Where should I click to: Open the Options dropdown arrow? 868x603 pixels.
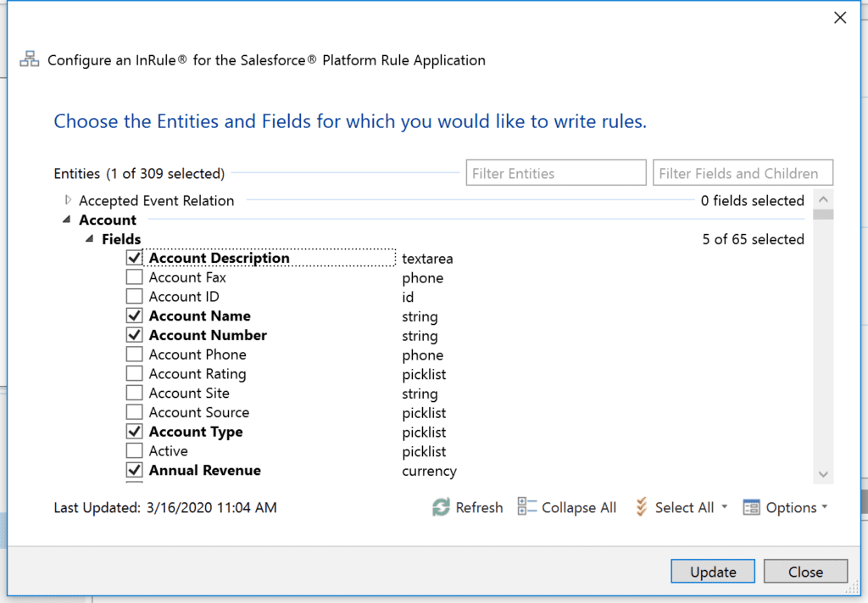(825, 508)
